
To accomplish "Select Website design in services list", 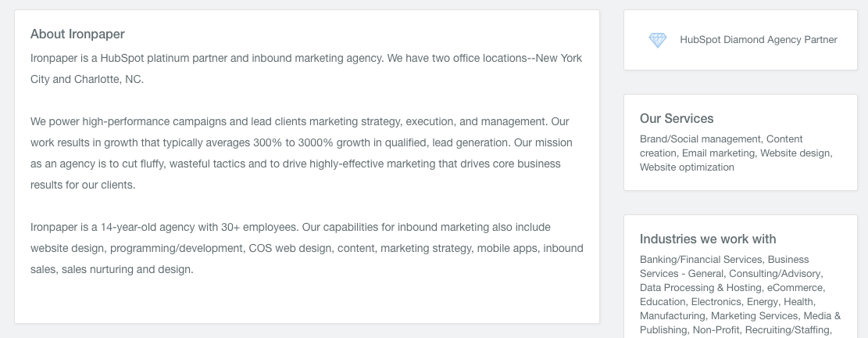I will click(795, 153).
